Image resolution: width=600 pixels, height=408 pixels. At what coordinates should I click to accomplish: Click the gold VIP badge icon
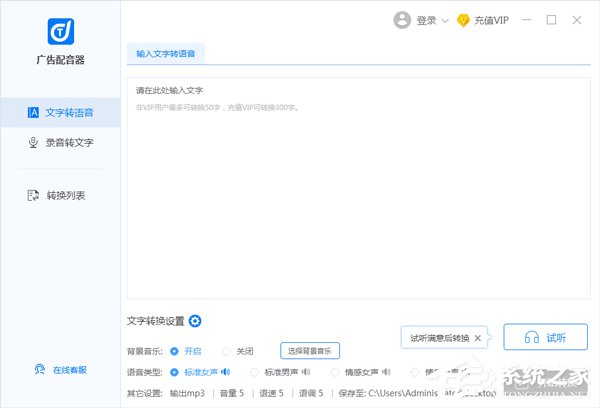(463, 20)
